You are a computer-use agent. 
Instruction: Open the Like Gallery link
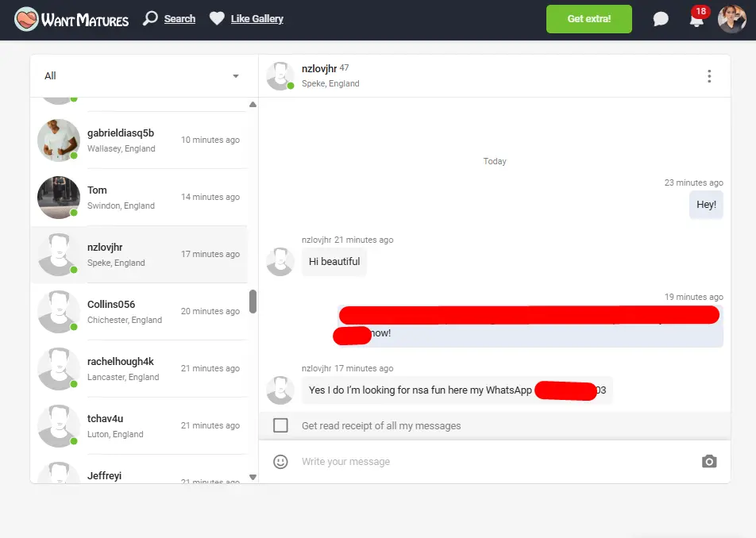[x=257, y=19]
